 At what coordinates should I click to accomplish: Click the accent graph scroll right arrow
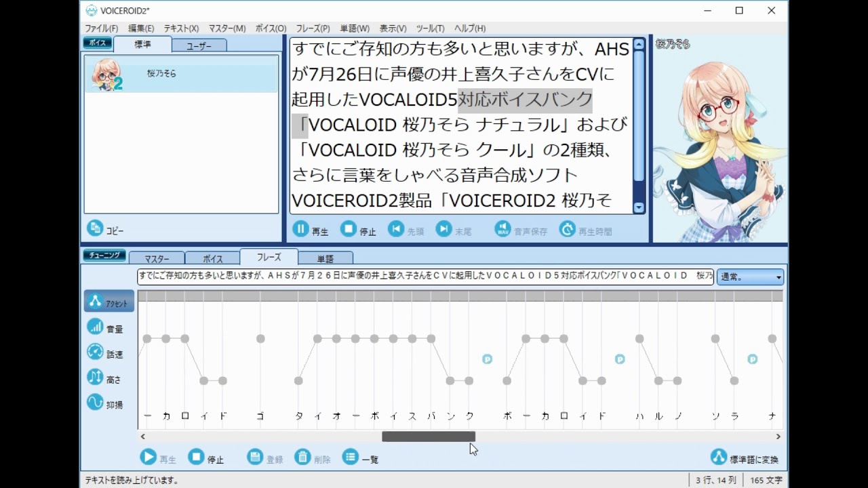pyautogui.click(x=778, y=436)
